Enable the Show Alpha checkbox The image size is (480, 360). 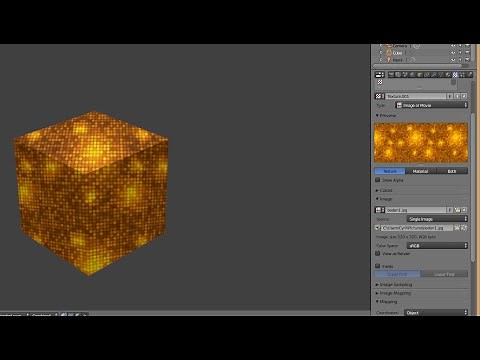tap(378, 180)
